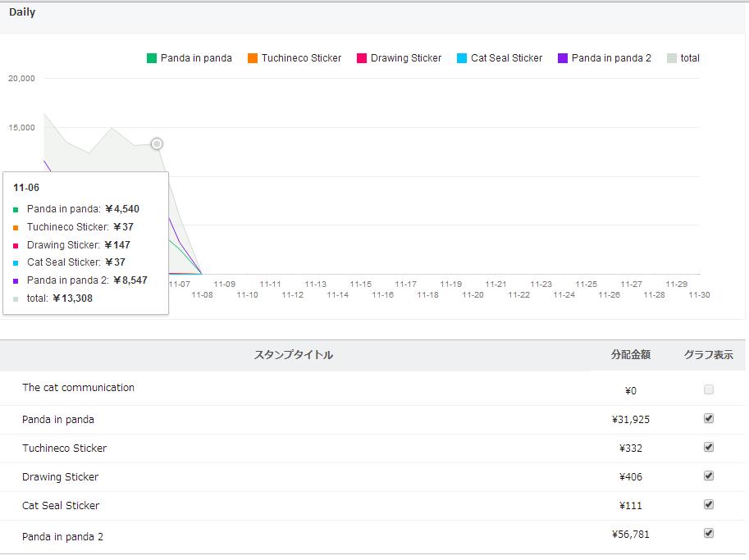Uncheck Cat Seal Sticker graph display checkbox

pyautogui.click(x=709, y=504)
